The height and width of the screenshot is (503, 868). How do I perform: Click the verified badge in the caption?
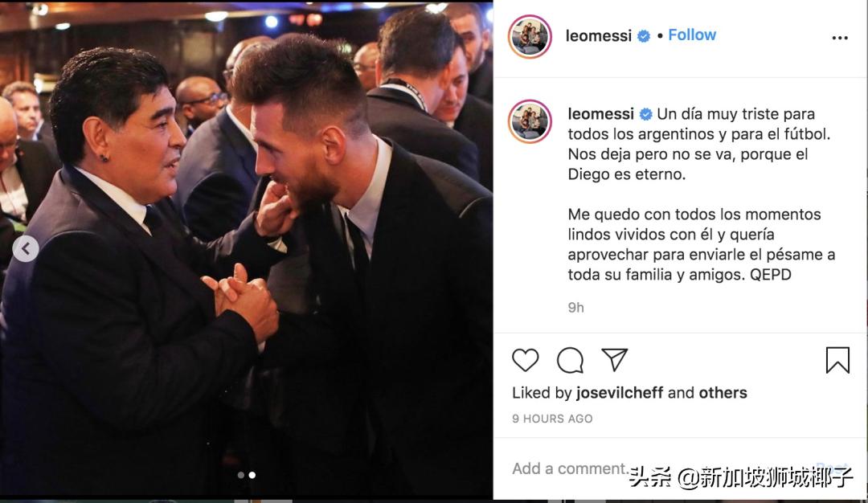tap(645, 114)
